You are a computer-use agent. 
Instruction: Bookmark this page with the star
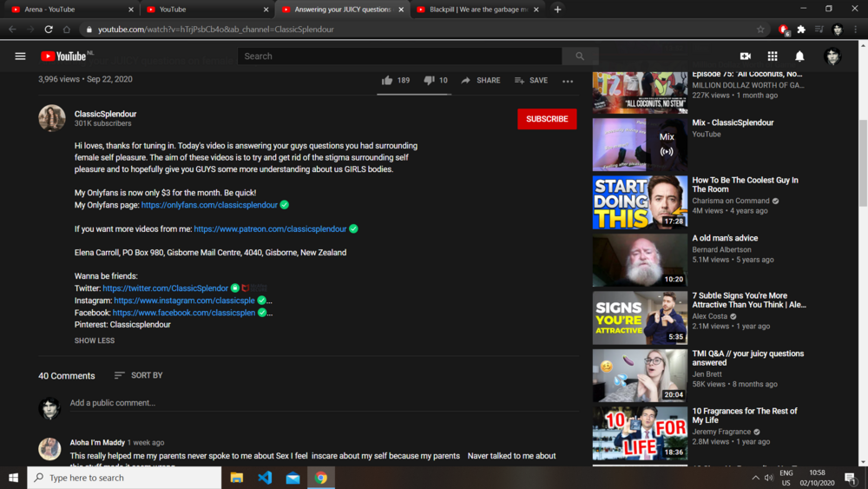point(760,30)
